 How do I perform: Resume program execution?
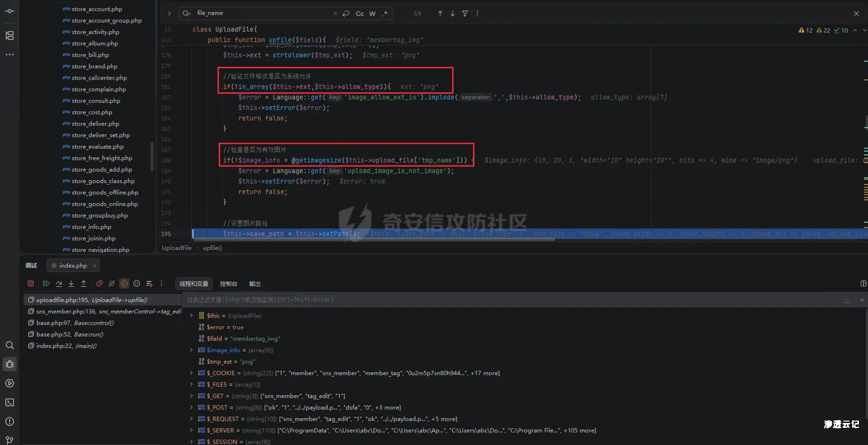click(x=46, y=283)
